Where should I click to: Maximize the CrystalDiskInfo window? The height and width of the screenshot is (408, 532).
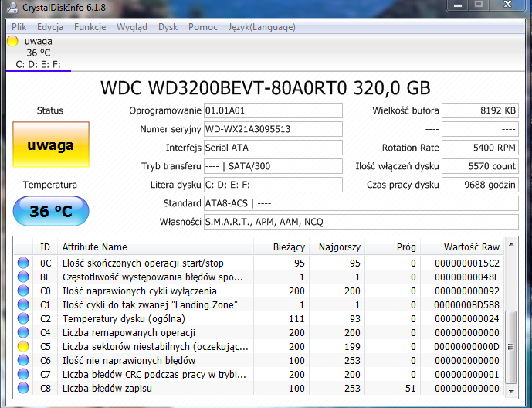point(479,5)
